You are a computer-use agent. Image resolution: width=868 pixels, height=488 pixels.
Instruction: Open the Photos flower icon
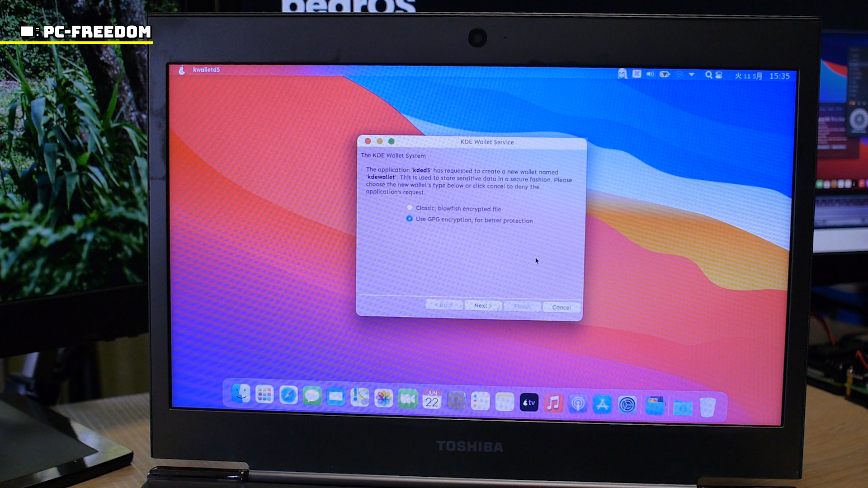point(383,398)
